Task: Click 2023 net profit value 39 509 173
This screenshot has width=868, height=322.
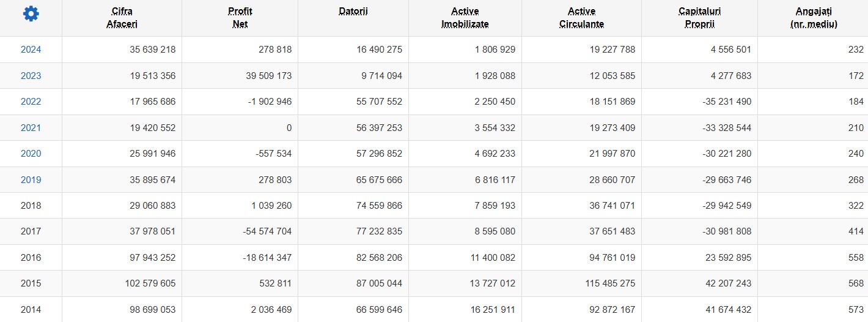Action: (x=262, y=76)
